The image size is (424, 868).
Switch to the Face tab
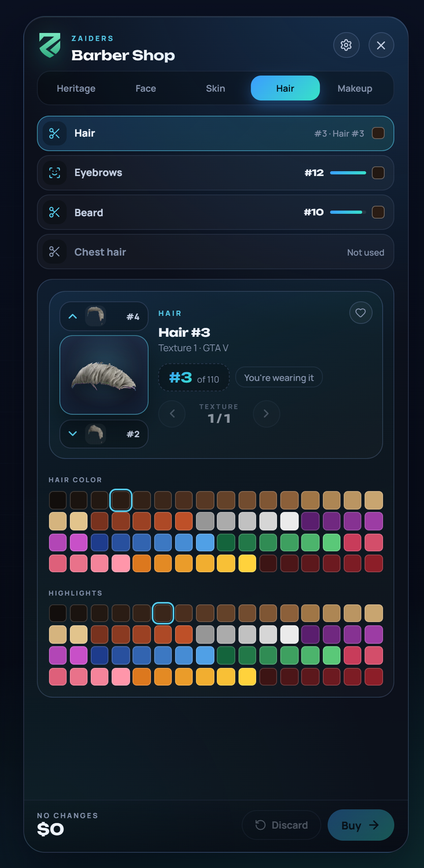point(146,89)
